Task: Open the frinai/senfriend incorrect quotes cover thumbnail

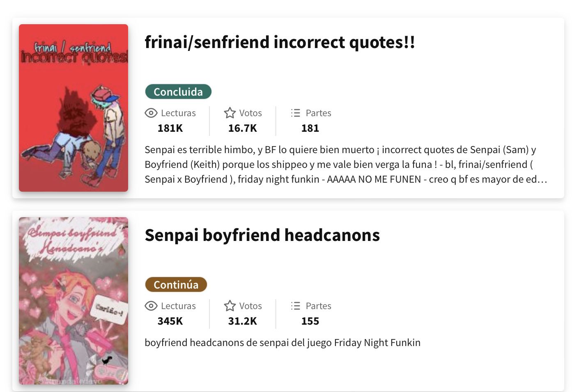Action: [x=74, y=108]
